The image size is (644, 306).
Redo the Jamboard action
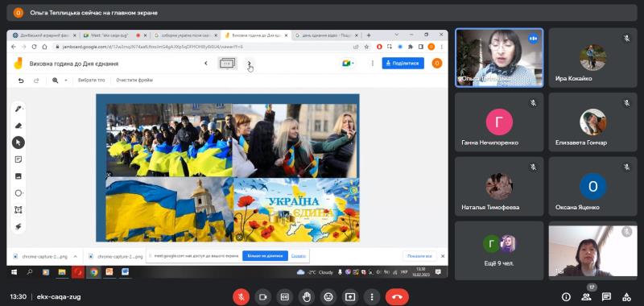point(36,81)
